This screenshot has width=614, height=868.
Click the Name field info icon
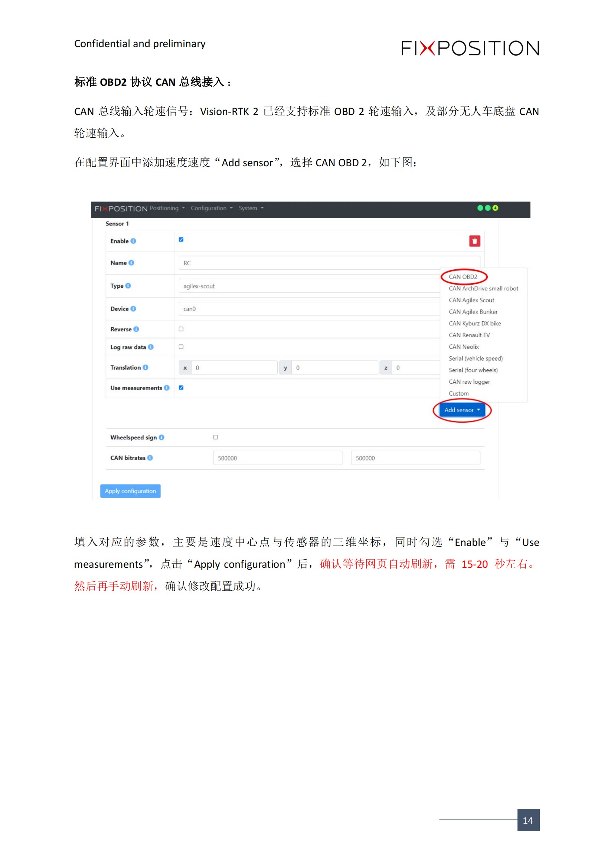click(x=132, y=263)
